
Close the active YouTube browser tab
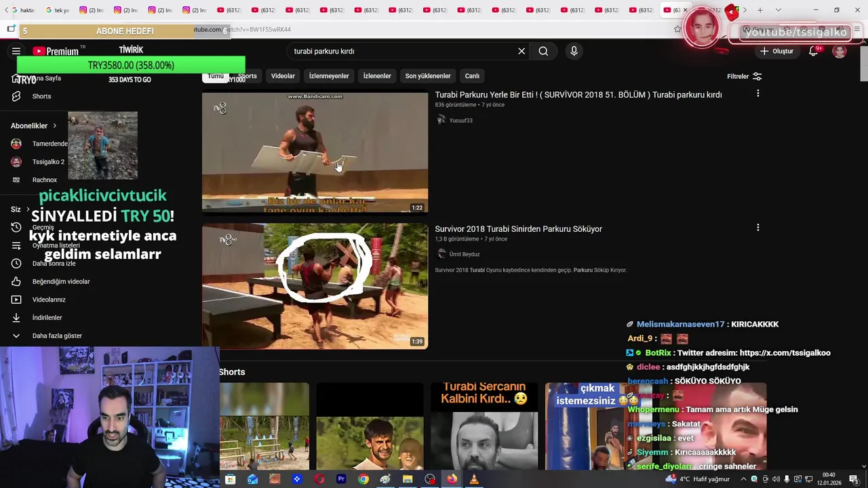pos(685,10)
